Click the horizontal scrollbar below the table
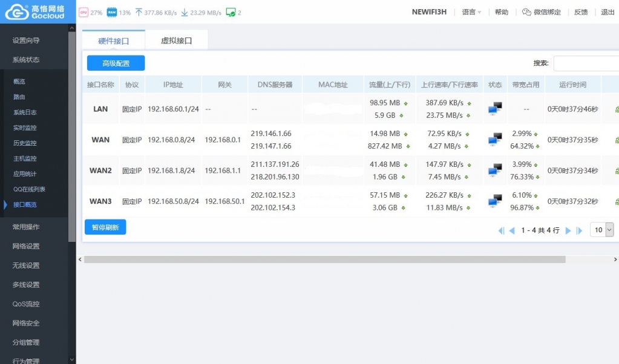This screenshot has width=619, height=364. [x=324, y=259]
